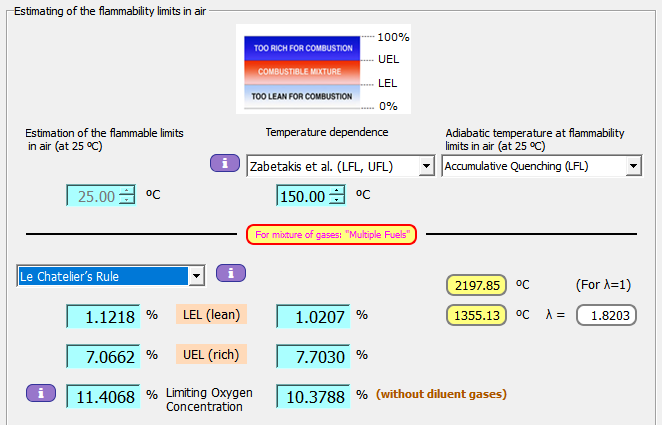Viewport: 662px width, 425px height.
Task: Click the flammability limits diagram image
Action: [x=307, y=70]
